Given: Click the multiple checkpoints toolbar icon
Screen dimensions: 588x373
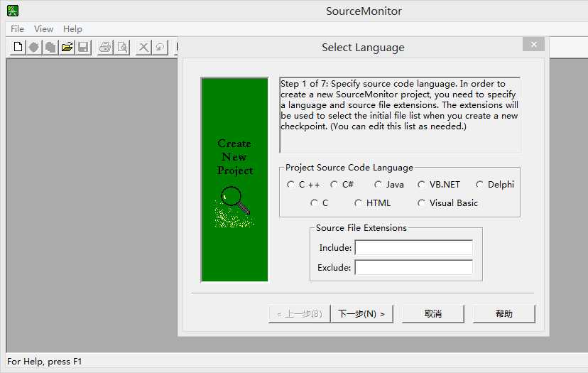Looking at the screenshot, I should click(50, 48).
